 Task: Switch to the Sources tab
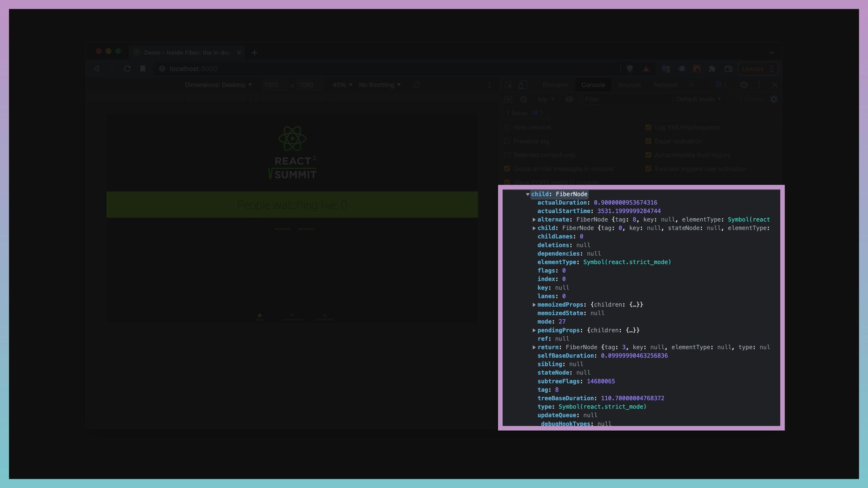629,85
